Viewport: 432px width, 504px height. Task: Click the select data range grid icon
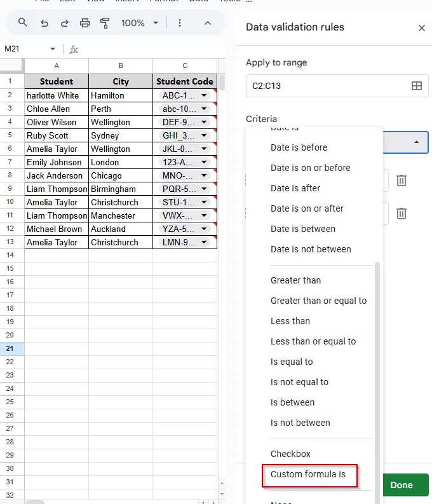pyautogui.click(x=417, y=86)
